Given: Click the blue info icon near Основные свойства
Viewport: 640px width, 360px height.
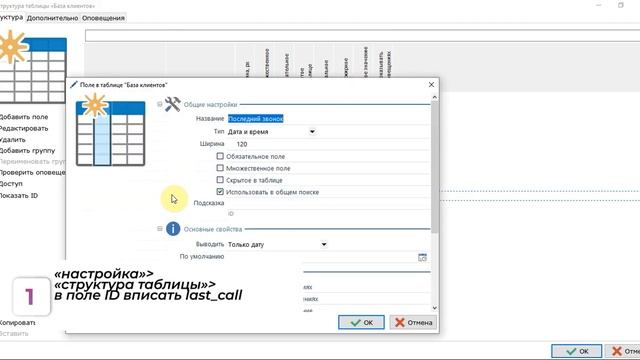Looking at the screenshot, I should (x=173, y=229).
